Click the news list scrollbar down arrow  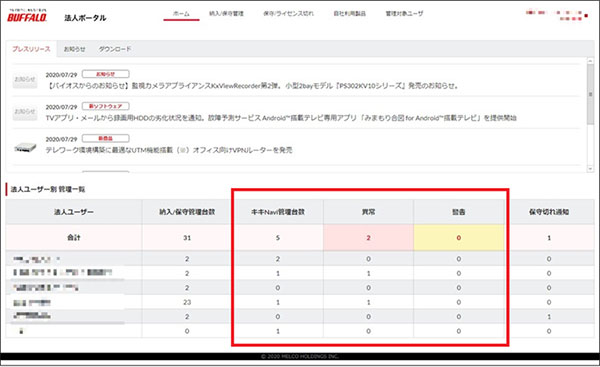tap(590, 169)
